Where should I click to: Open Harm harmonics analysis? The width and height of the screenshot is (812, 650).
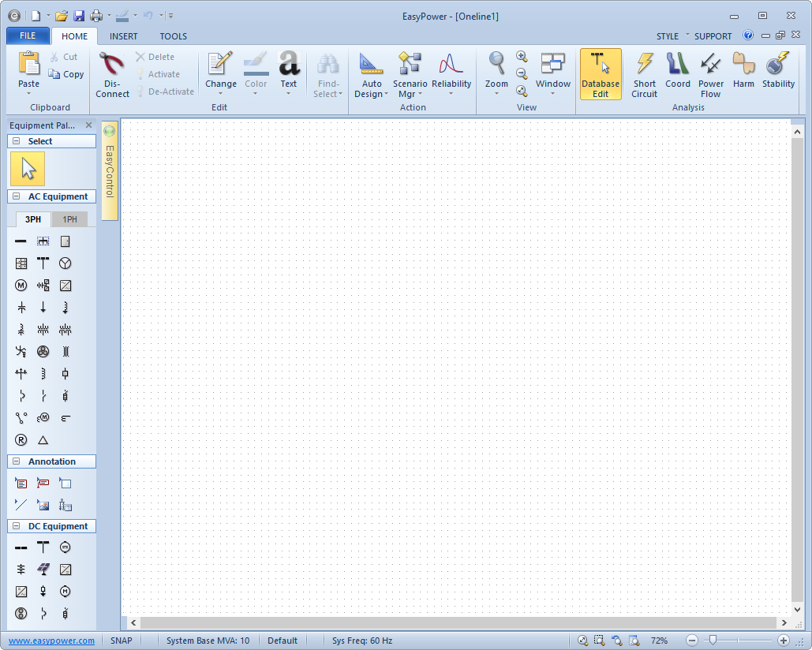click(743, 73)
